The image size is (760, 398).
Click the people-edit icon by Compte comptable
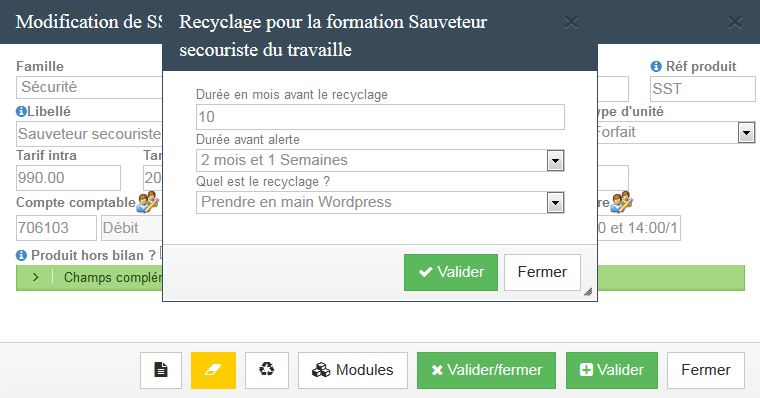pyautogui.click(x=147, y=202)
